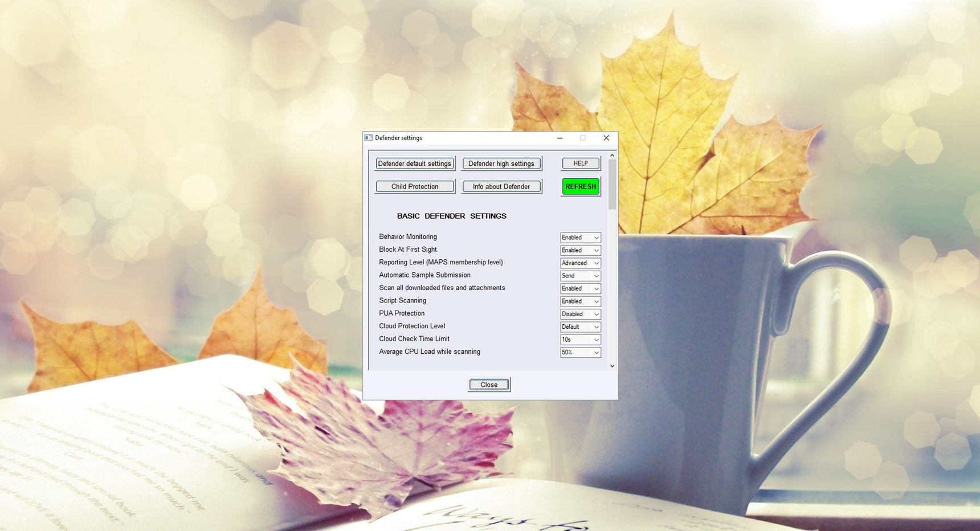Image resolution: width=980 pixels, height=531 pixels.
Task: Click the Automatic Sample Submission label
Action: [424, 275]
